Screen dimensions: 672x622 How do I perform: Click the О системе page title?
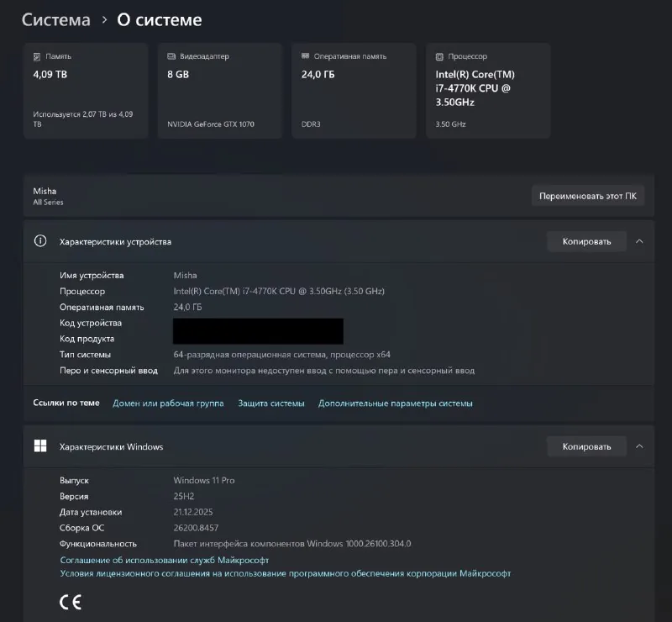pos(160,19)
